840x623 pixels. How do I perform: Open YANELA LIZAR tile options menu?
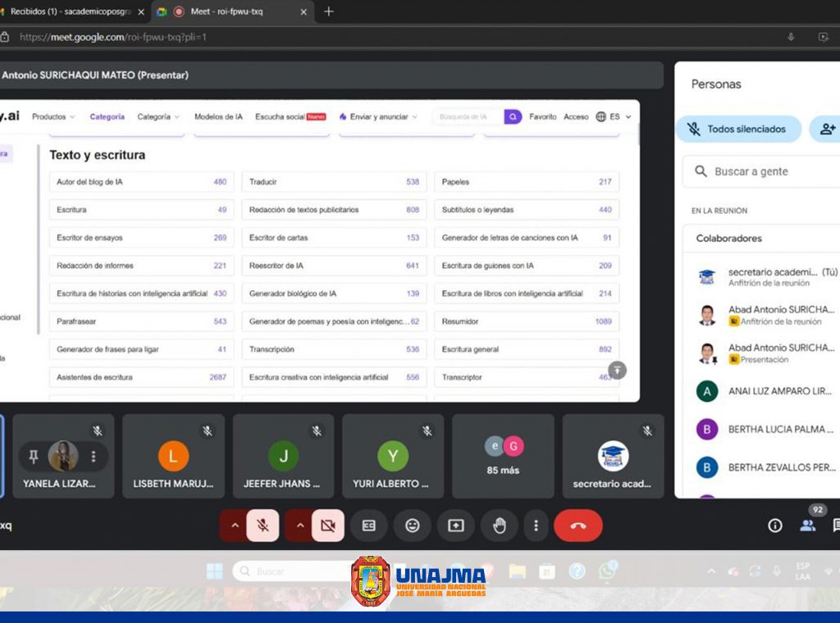pos(94,456)
